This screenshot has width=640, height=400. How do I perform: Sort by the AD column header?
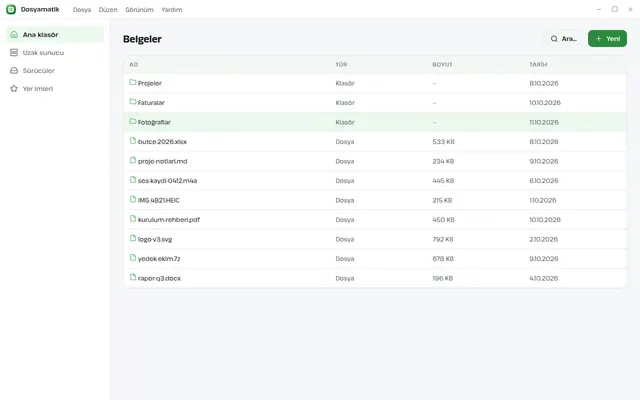click(x=133, y=64)
